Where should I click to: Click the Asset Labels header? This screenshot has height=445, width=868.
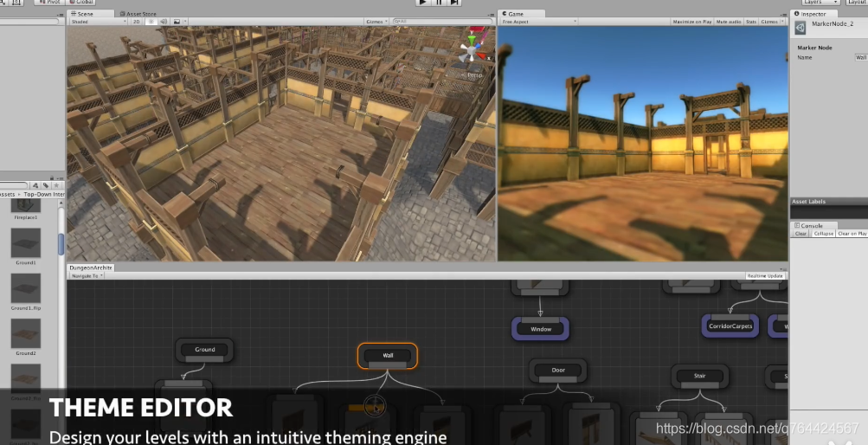829,202
